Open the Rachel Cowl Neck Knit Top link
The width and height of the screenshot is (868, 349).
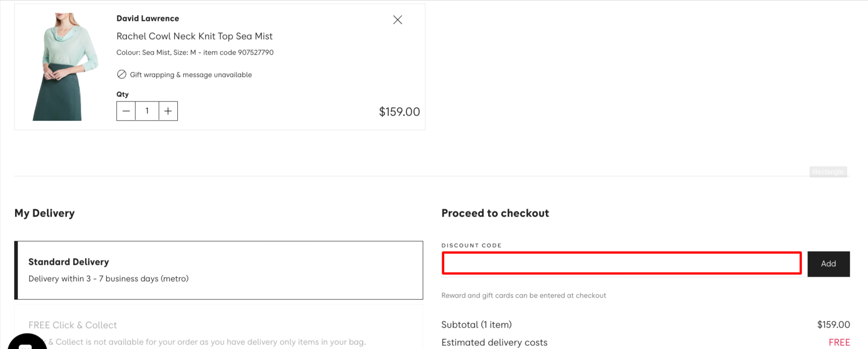click(195, 36)
